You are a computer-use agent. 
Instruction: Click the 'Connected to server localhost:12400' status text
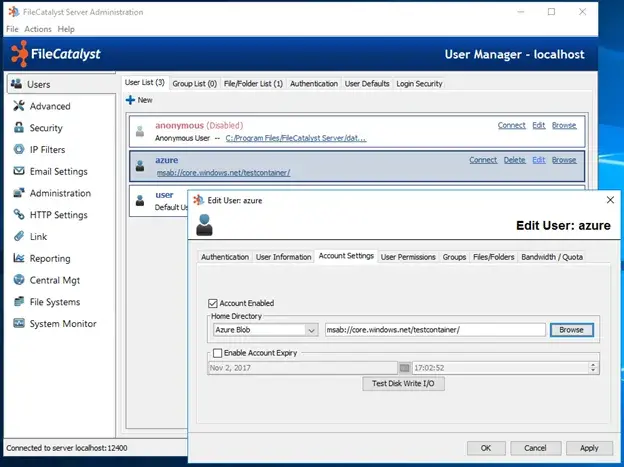[x=67, y=448]
